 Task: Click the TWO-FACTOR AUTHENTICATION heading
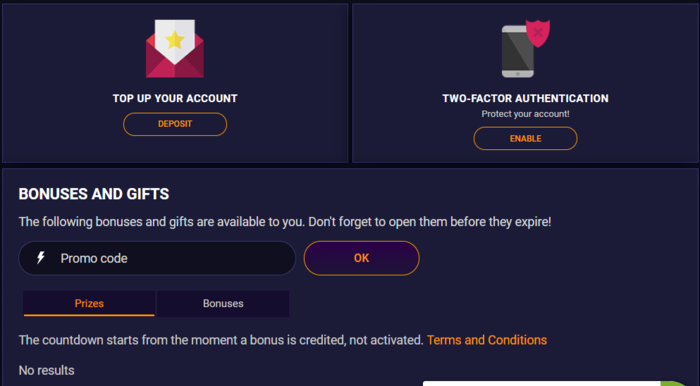(525, 99)
